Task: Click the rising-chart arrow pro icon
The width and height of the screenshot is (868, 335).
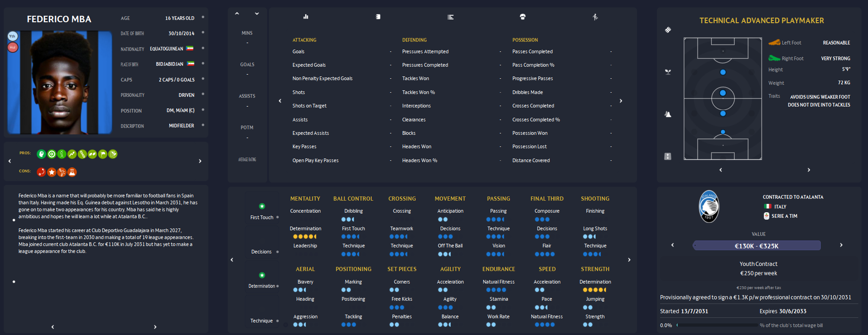Action: tap(72, 154)
